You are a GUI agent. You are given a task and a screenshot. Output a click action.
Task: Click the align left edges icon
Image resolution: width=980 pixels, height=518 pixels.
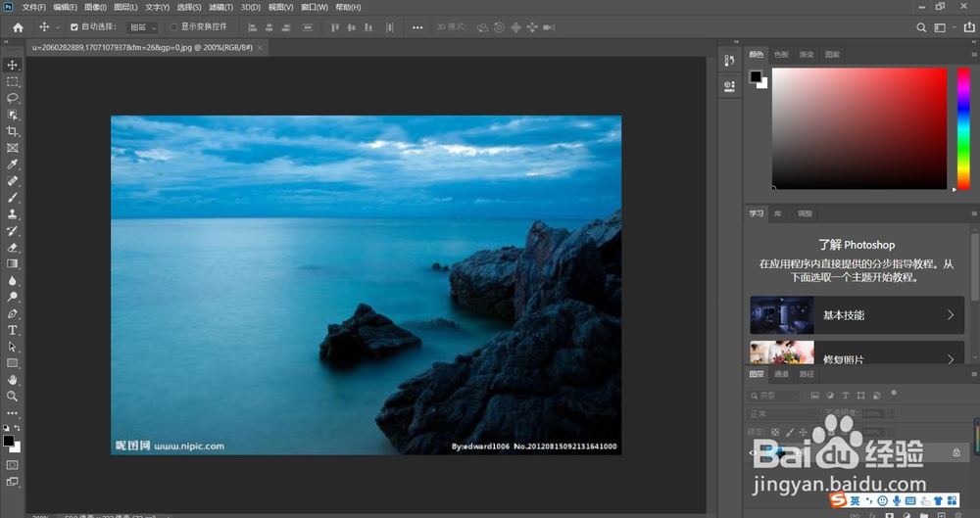click(x=253, y=27)
